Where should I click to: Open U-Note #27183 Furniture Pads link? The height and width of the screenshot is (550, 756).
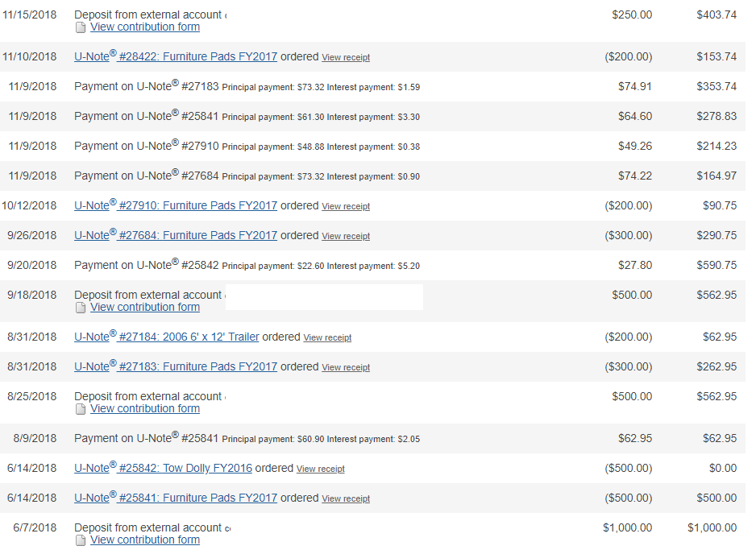pos(176,366)
